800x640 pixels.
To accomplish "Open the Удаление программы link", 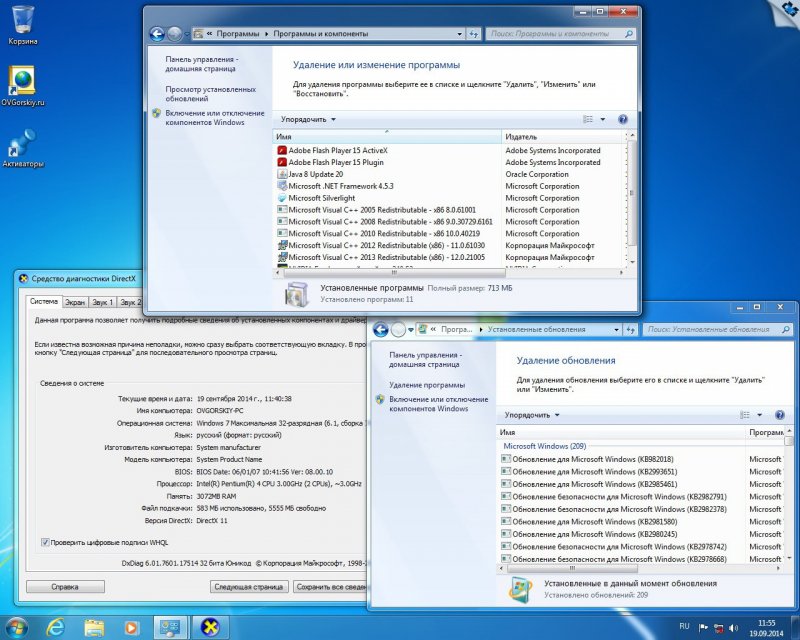I will coord(427,385).
